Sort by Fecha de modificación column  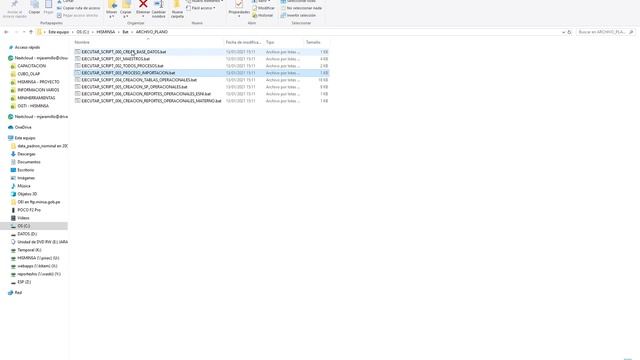click(243, 42)
